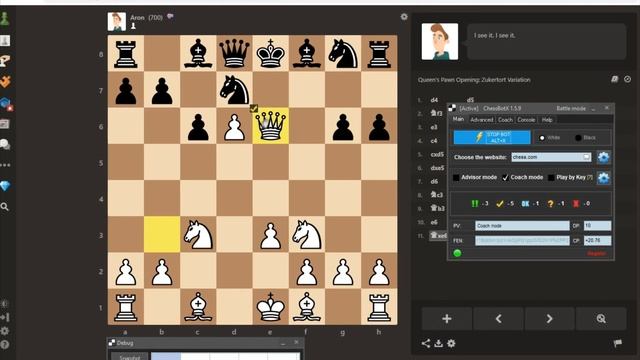Click the coach avatar in right panel
Image resolution: width=640 pixels, height=360 pixels.
[440, 42]
